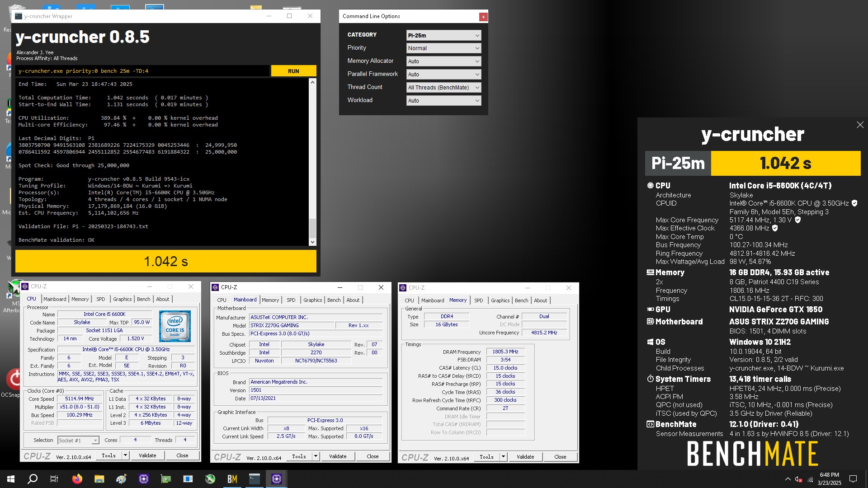Click the muted volume icon in system tray

(x=799, y=479)
